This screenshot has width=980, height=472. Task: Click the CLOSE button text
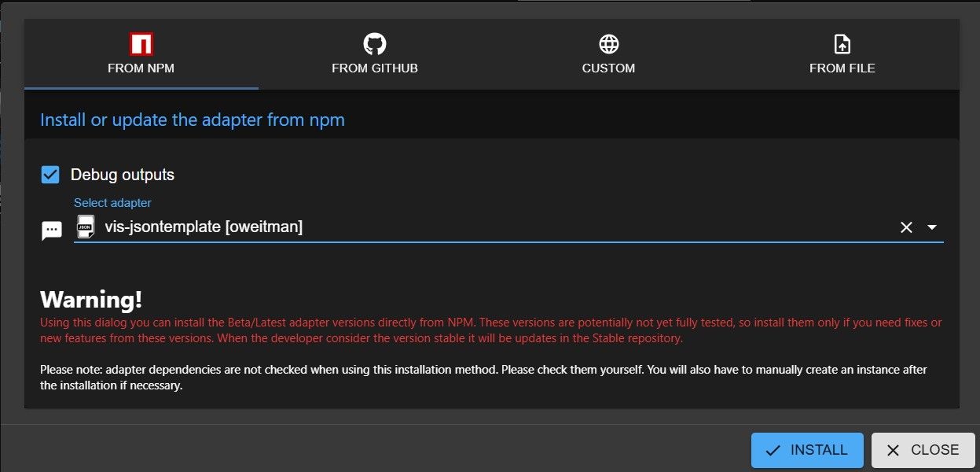pyautogui.click(x=934, y=451)
